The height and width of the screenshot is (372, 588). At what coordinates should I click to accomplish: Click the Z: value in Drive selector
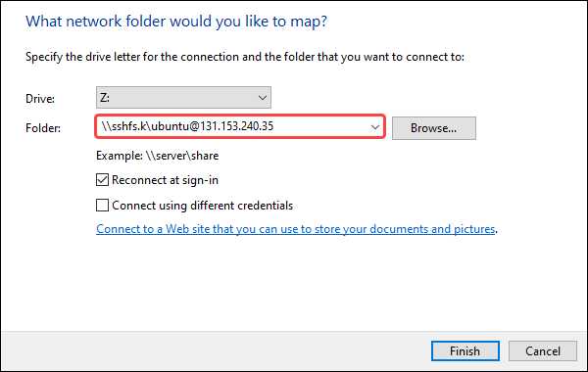105,98
